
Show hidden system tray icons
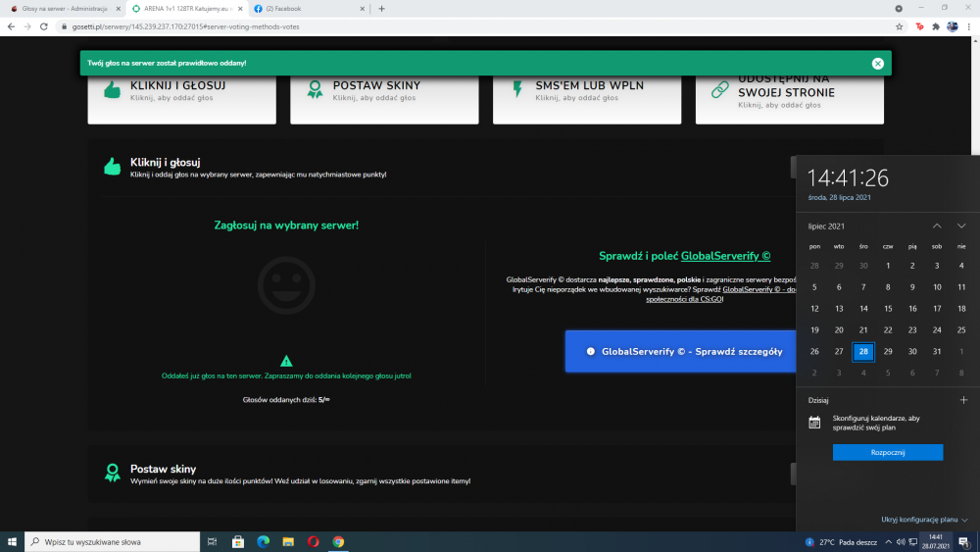coord(888,542)
